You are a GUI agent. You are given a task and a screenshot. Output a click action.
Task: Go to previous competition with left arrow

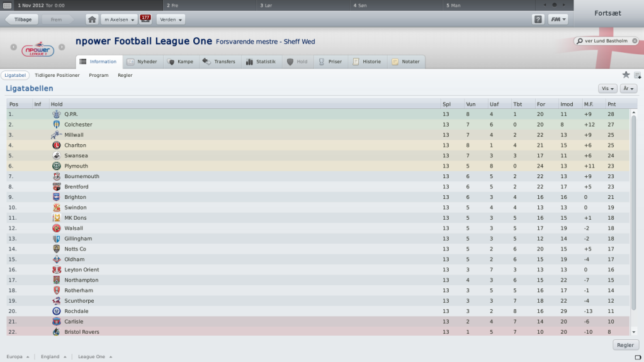(14, 47)
